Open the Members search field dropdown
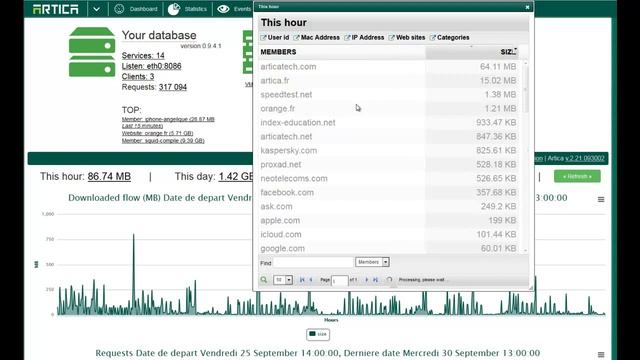640x360 pixels. coord(372,262)
